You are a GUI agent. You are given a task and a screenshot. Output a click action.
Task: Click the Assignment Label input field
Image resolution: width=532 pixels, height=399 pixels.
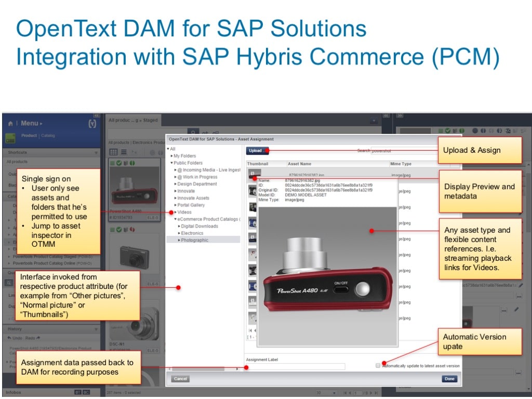point(295,366)
